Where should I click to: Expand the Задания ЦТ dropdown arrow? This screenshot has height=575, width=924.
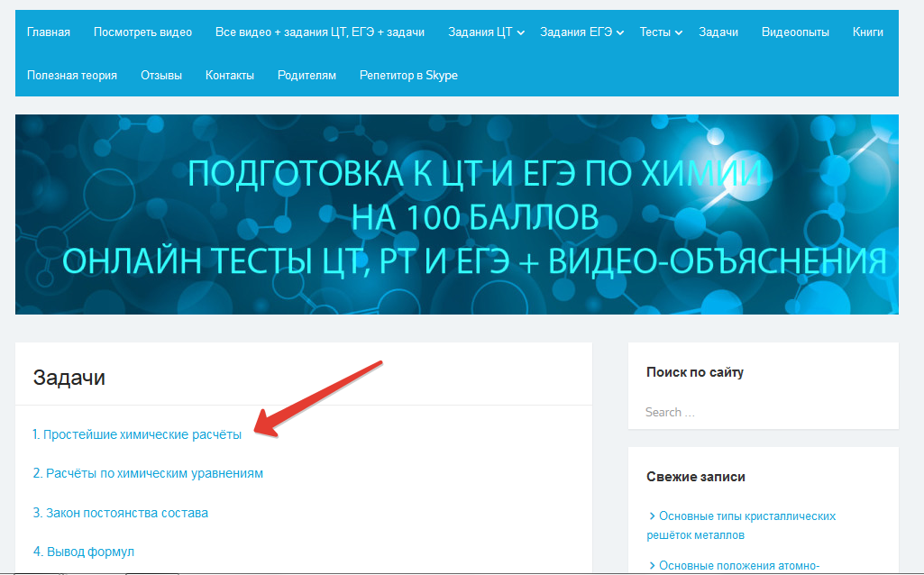(521, 33)
